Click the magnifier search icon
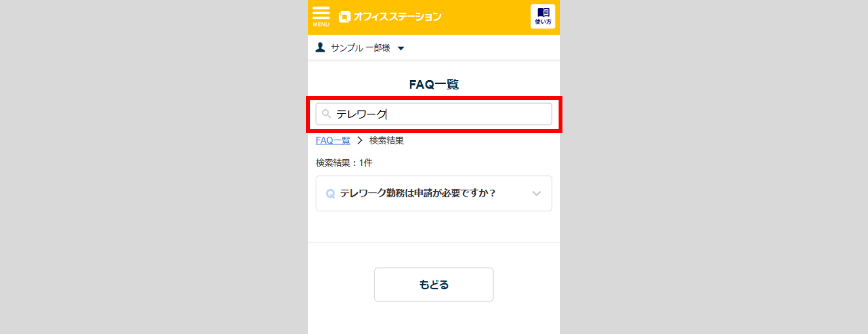The width and height of the screenshot is (868, 334). [326, 114]
